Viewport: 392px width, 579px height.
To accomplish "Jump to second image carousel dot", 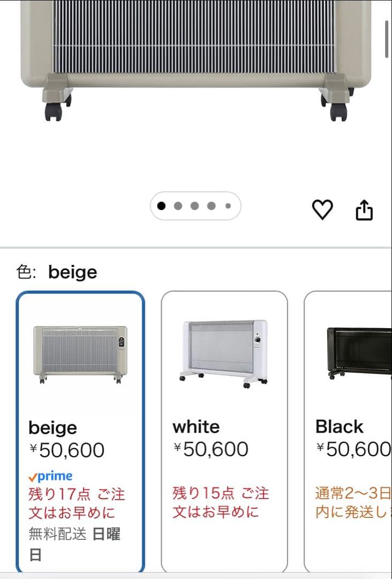I will 178,206.
